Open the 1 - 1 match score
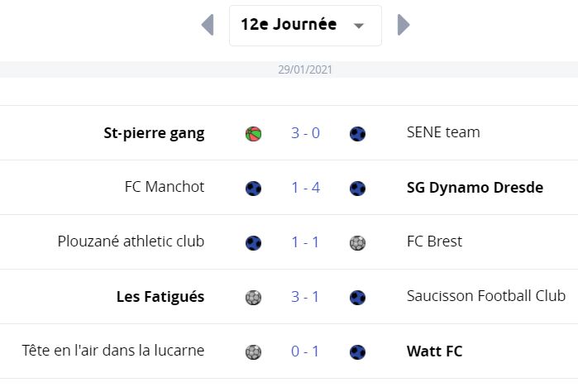 tap(305, 242)
